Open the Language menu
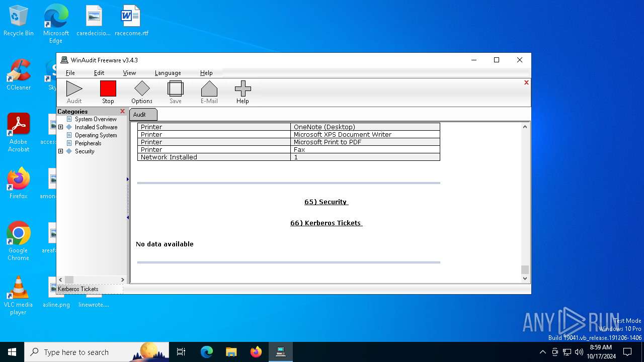The height and width of the screenshot is (362, 644). [168, 73]
